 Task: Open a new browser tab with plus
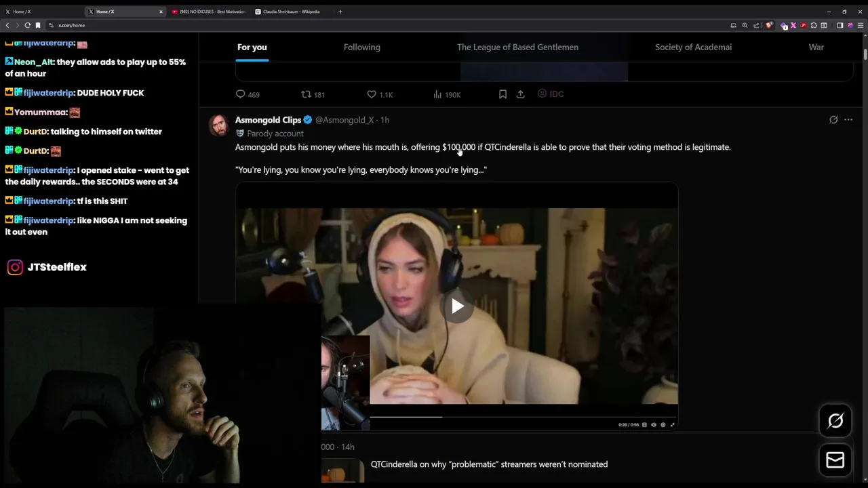click(340, 12)
